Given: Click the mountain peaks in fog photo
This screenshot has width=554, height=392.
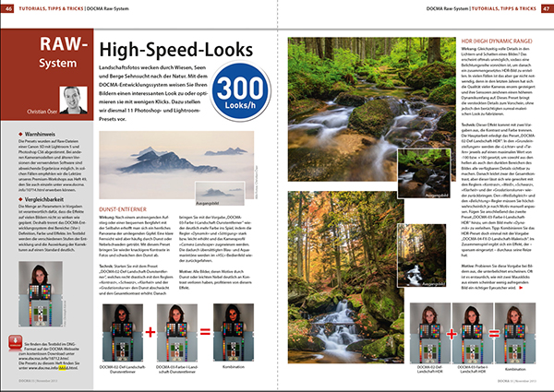Looking at the screenshot, I should tap(176, 165).
